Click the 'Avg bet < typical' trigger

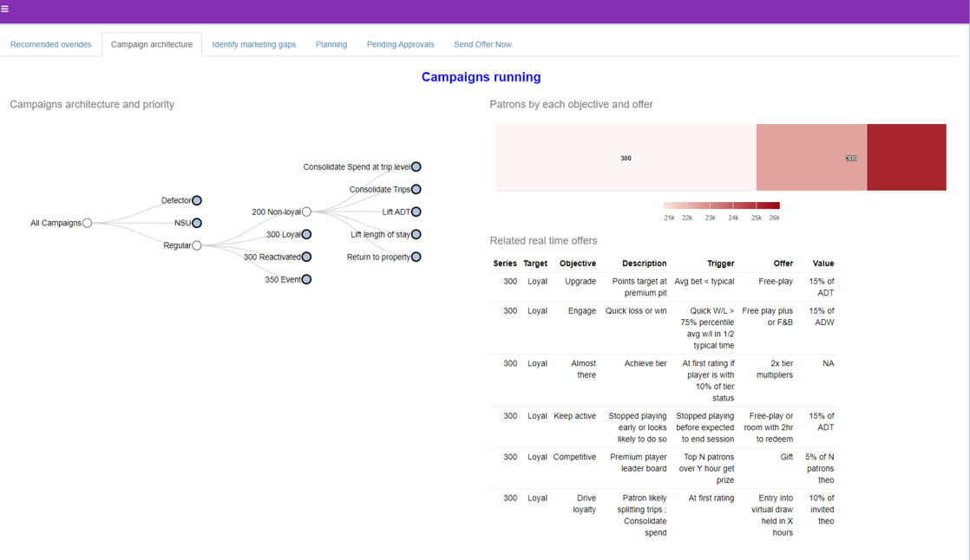pyautogui.click(x=704, y=281)
